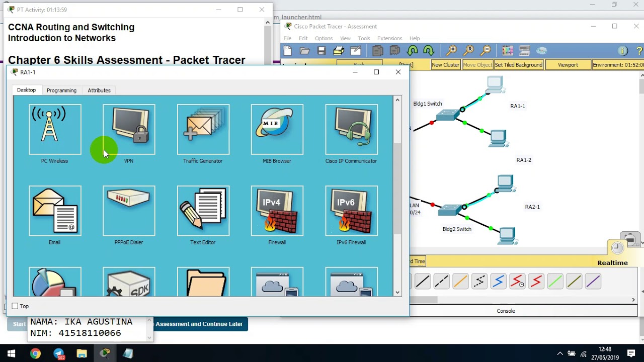The width and height of the screenshot is (644, 362).
Task: Open the Extensions menu
Action: click(x=389, y=38)
